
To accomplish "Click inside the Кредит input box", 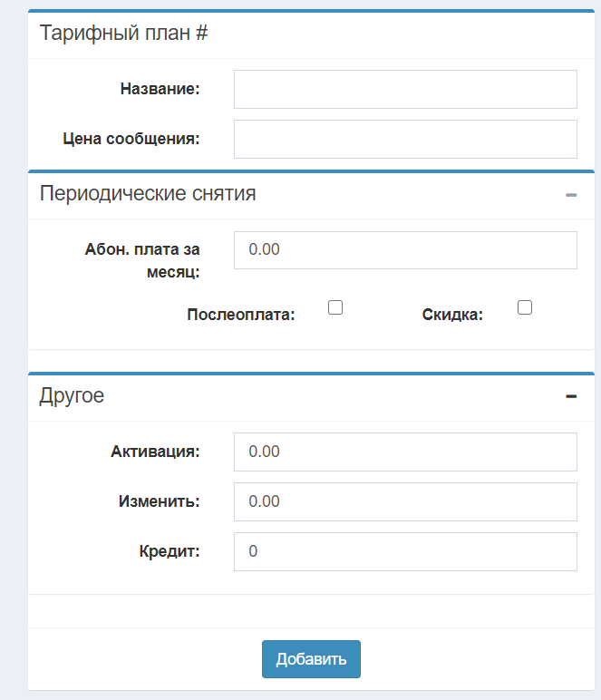I will click(405, 551).
